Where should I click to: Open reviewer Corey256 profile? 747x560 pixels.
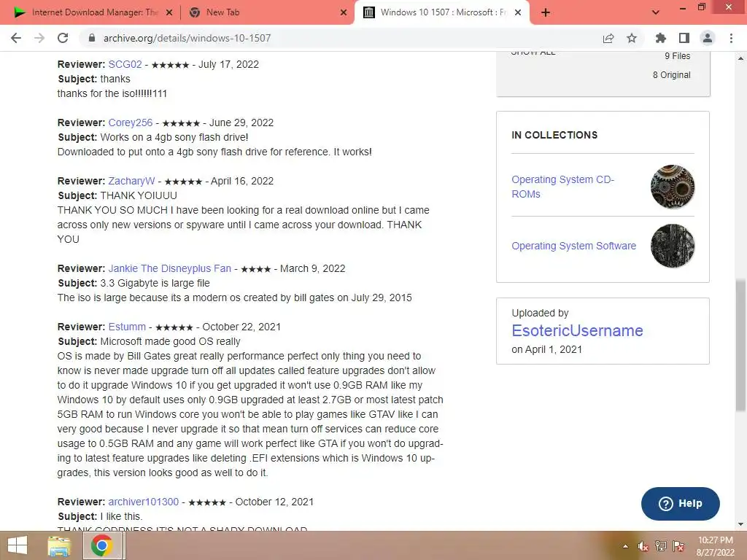tap(130, 122)
